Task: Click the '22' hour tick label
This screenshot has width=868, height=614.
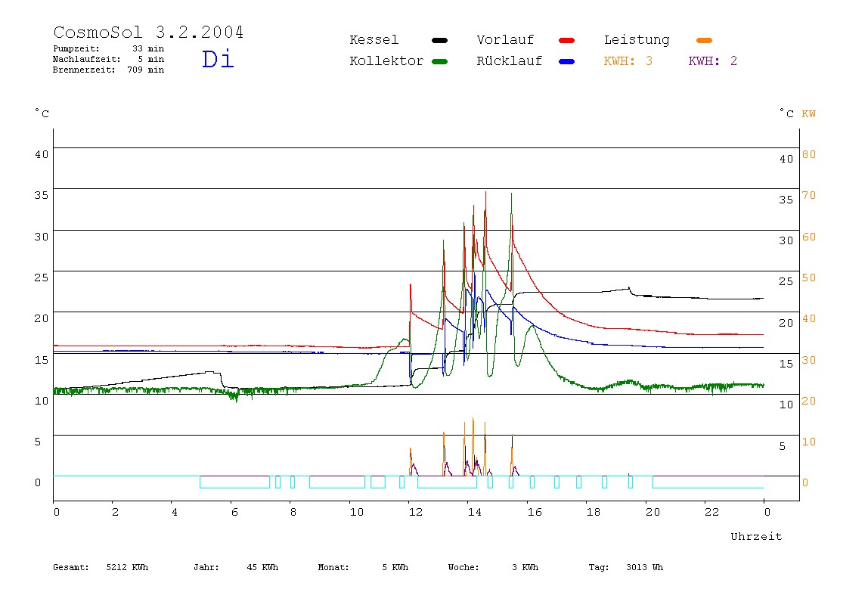Action: (x=712, y=512)
